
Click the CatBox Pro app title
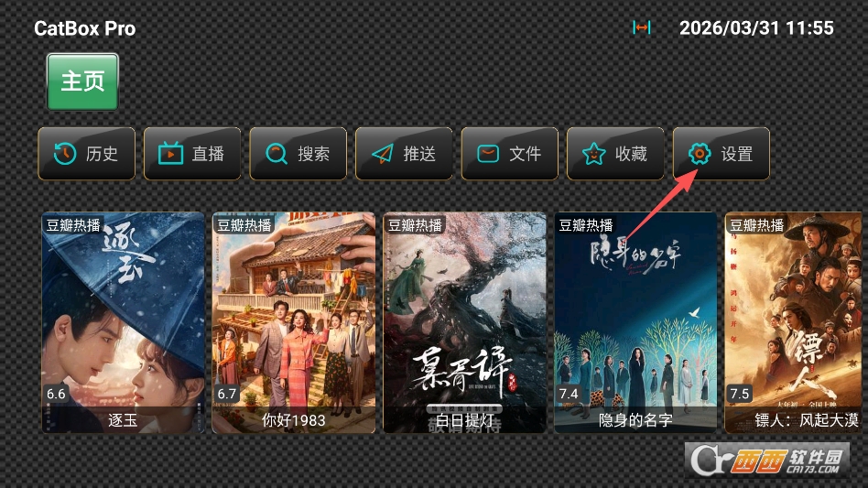pos(85,28)
